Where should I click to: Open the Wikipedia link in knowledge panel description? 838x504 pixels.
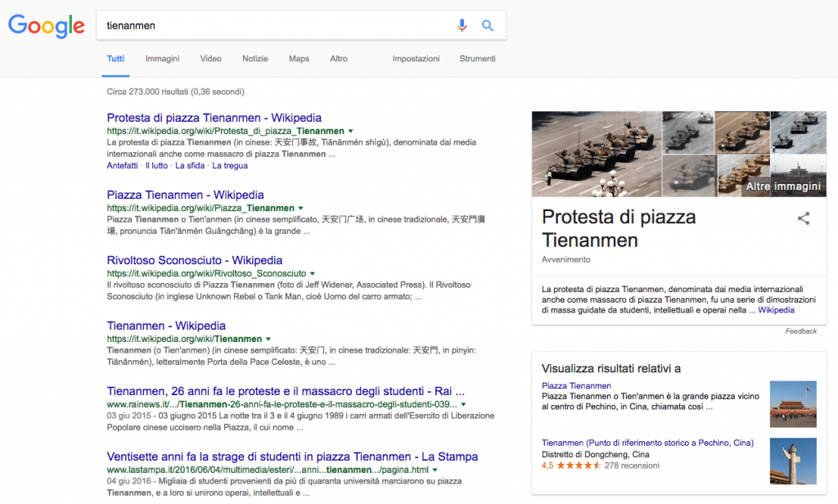(776, 310)
